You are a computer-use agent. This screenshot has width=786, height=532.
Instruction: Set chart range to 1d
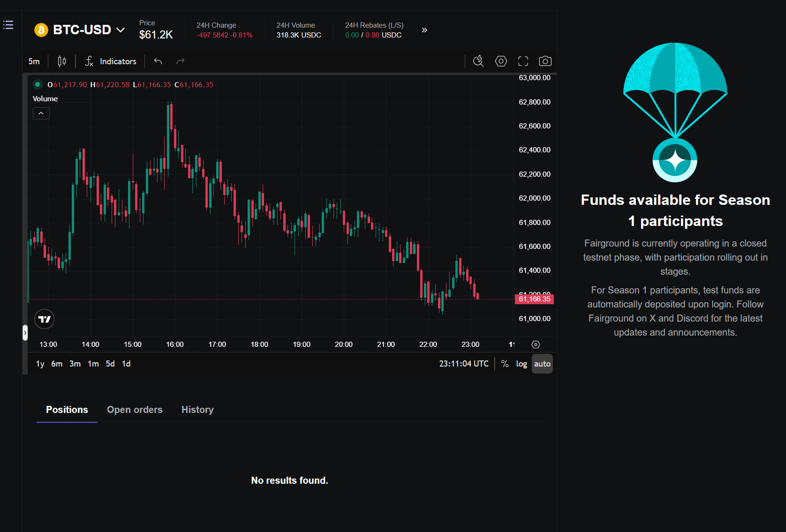tap(126, 364)
